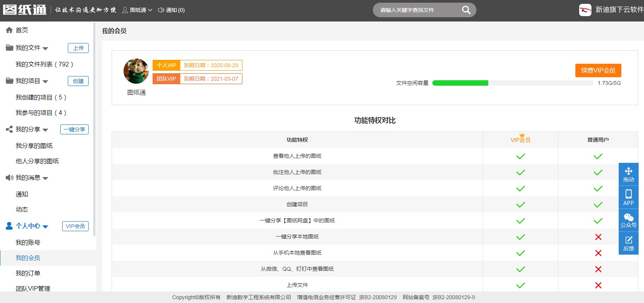
Task: Click row text 批注他人上传的图纸
Action: pos(297,172)
